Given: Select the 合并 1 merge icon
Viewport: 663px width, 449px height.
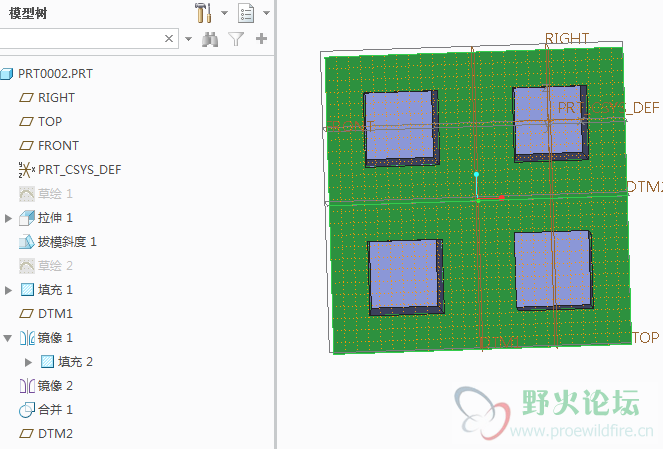Looking at the screenshot, I should tap(27, 410).
